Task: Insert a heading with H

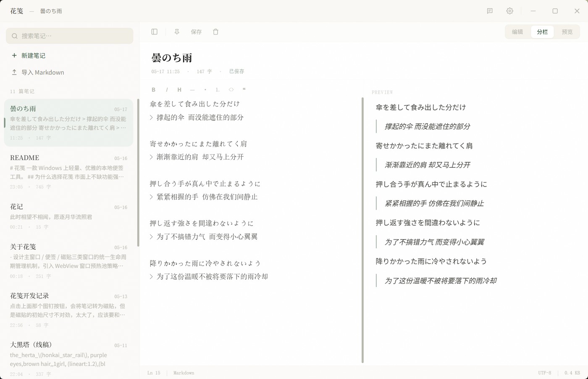Action: point(179,89)
